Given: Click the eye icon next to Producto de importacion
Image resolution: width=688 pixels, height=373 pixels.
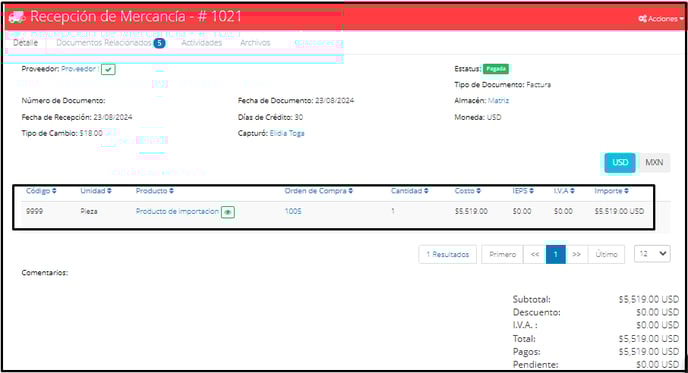Looking at the screenshot, I should click(227, 212).
